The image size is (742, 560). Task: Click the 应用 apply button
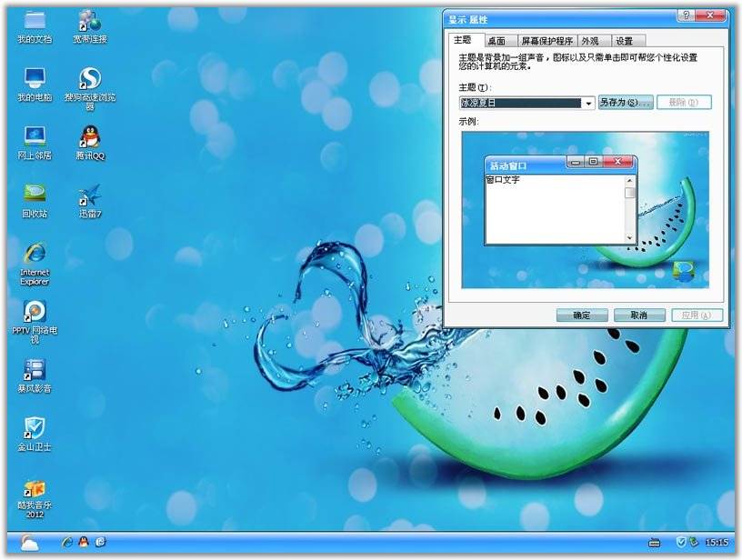coord(697,315)
